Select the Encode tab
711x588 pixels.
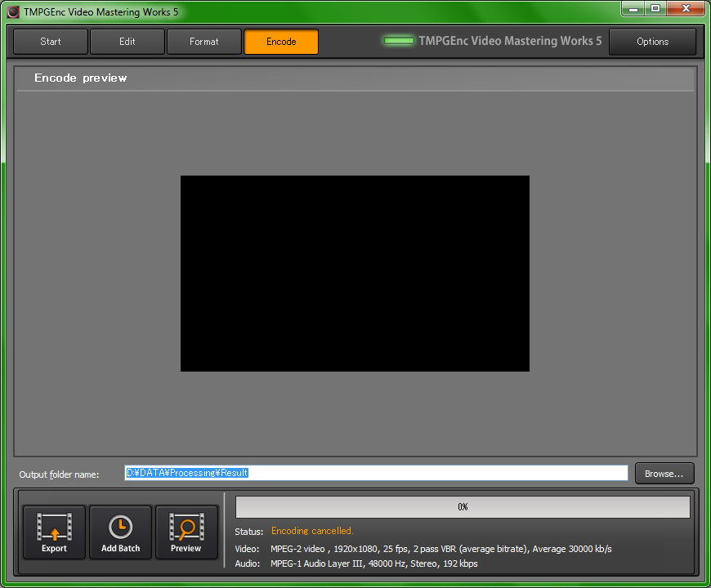pyautogui.click(x=281, y=42)
